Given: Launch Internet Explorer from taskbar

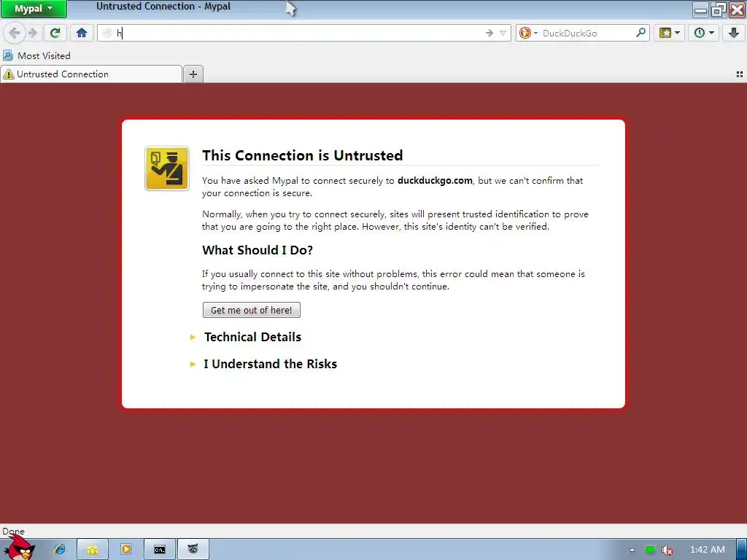Looking at the screenshot, I should 60,550.
